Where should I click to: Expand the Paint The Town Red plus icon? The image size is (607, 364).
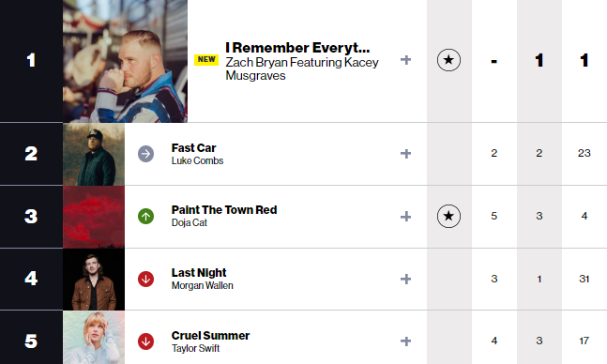[x=405, y=217]
